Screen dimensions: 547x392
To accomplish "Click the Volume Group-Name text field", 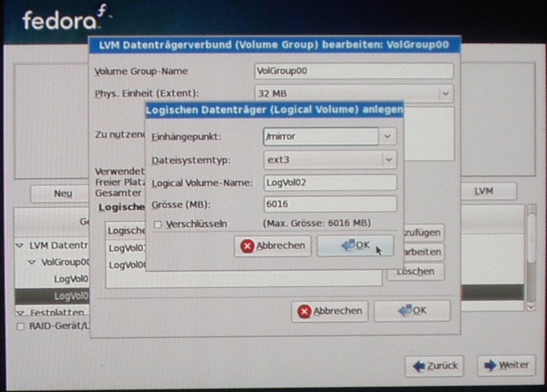I will click(x=353, y=71).
